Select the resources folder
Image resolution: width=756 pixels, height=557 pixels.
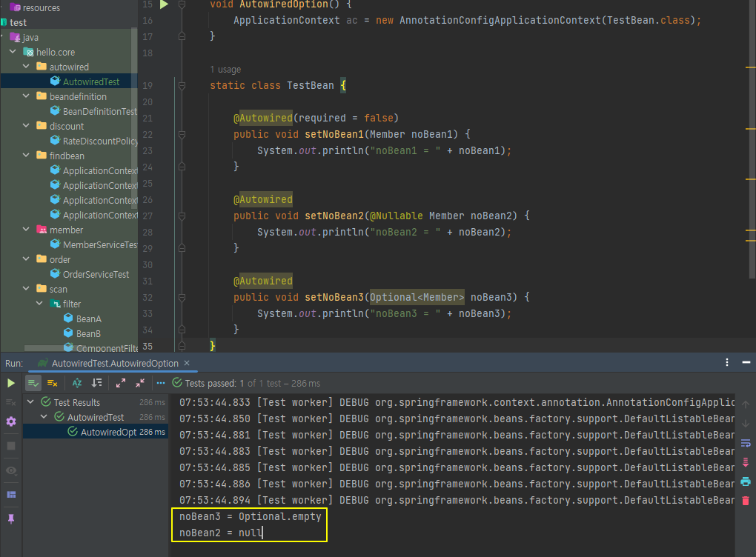[35, 7]
